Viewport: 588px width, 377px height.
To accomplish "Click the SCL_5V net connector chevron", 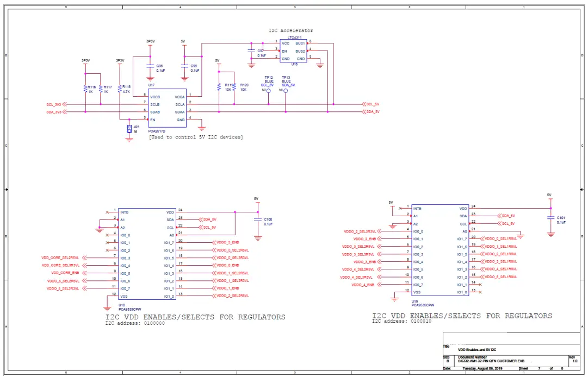I will click(x=364, y=104).
